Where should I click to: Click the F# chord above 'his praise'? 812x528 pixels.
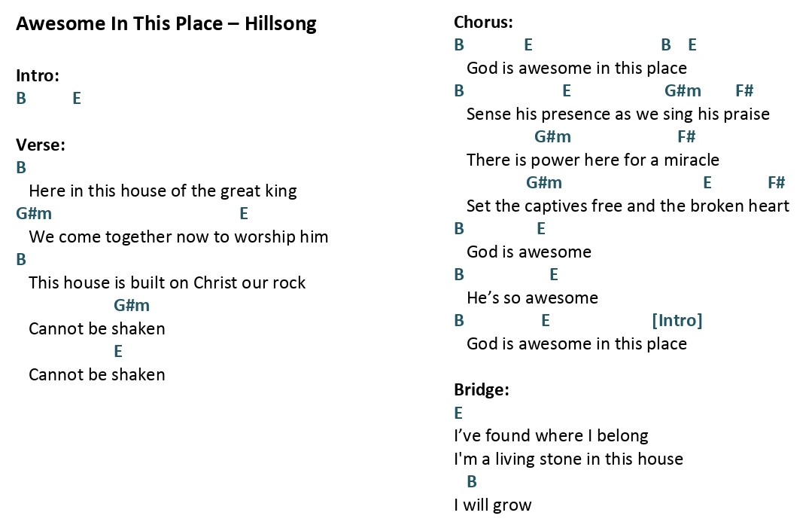(744, 90)
